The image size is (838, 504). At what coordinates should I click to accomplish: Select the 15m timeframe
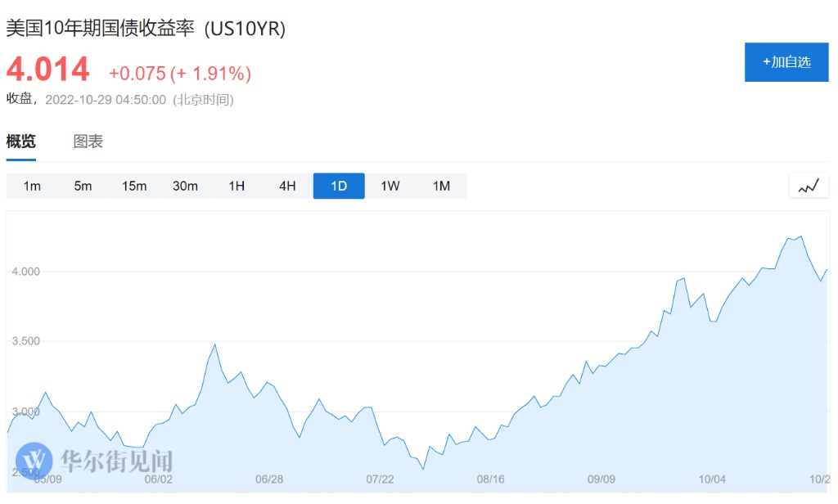(134, 186)
